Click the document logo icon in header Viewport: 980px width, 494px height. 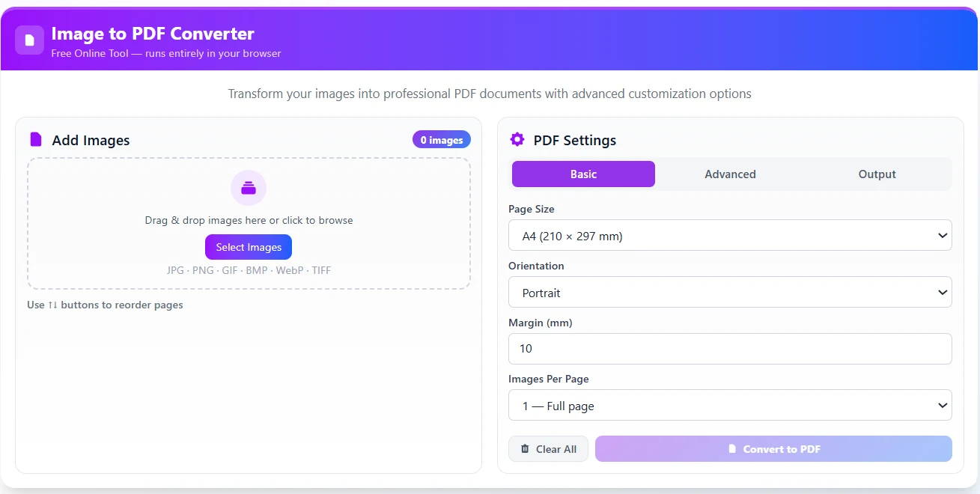coord(30,40)
